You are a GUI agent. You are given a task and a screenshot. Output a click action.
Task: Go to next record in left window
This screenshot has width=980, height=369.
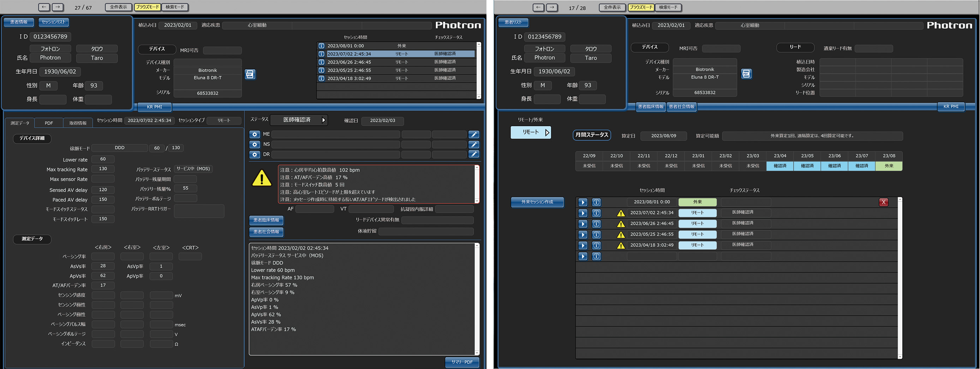(x=58, y=7)
